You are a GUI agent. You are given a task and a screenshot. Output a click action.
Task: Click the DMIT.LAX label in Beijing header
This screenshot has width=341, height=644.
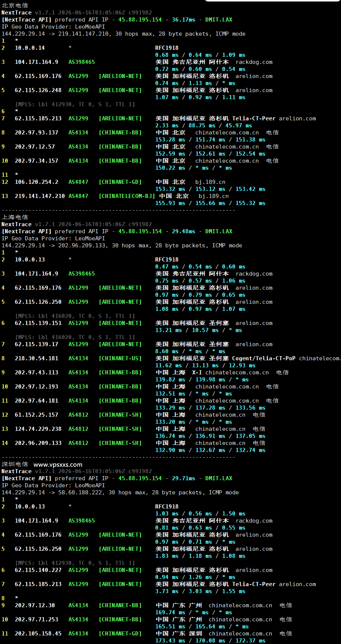(x=219, y=20)
